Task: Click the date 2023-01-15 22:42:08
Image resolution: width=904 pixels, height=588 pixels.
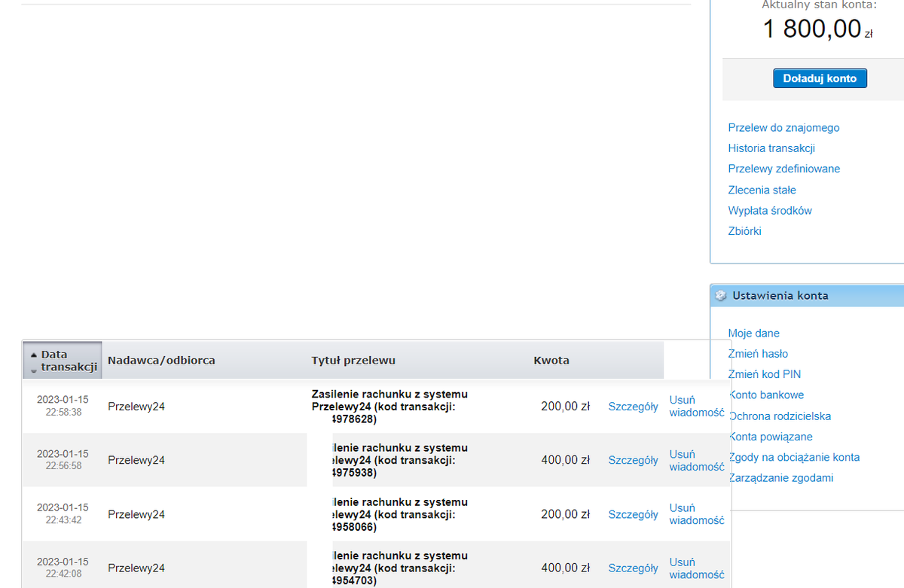Action: coord(63,568)
